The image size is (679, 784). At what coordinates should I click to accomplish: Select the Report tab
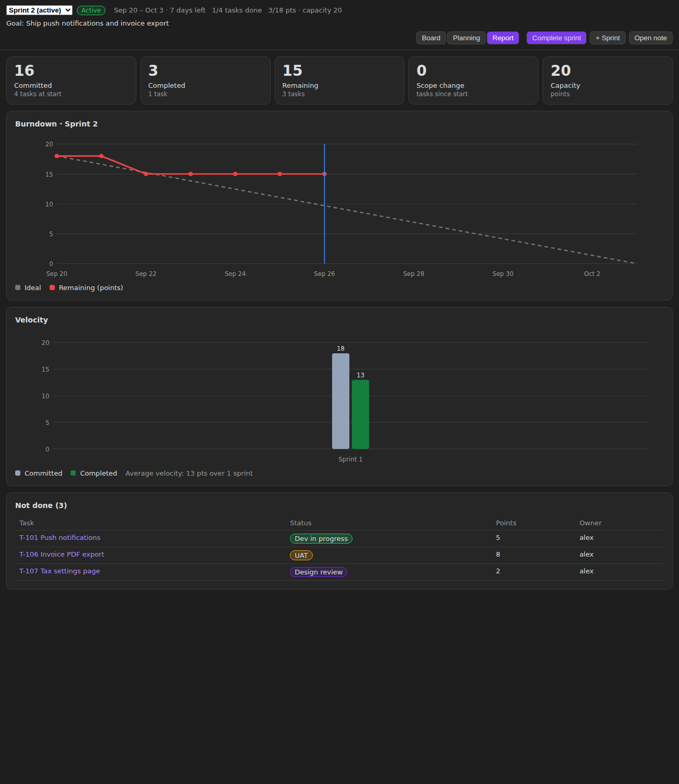tap(503, 38)
